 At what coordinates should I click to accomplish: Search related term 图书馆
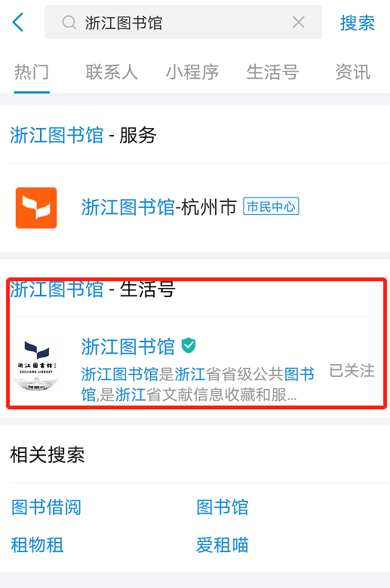click(223, 507)
